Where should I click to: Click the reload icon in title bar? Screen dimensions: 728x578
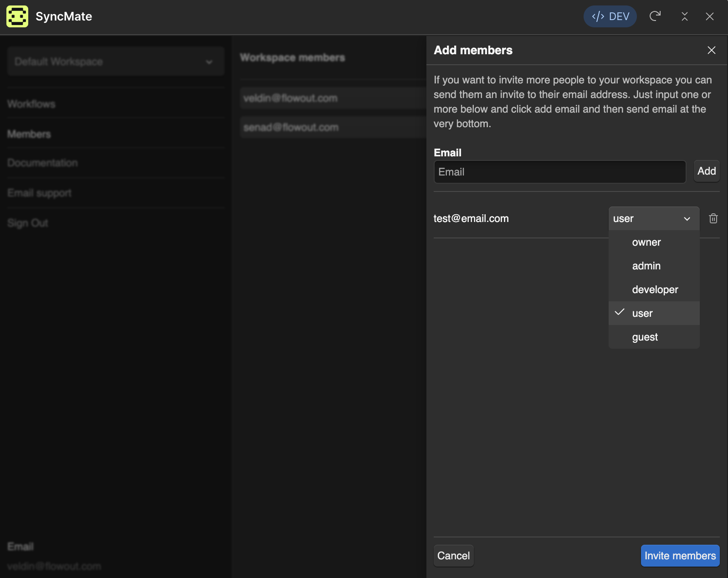[x=655, y=16]
